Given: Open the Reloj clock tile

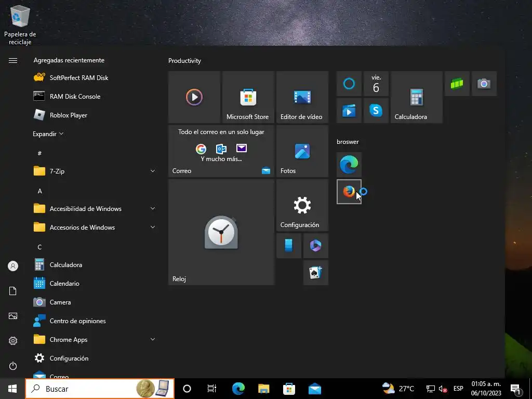Looking at the screenshot, I should [221, 232].
